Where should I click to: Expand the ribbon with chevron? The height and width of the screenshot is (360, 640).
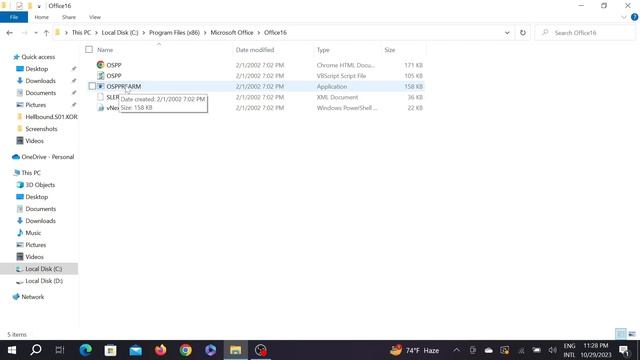coord(624,17)
